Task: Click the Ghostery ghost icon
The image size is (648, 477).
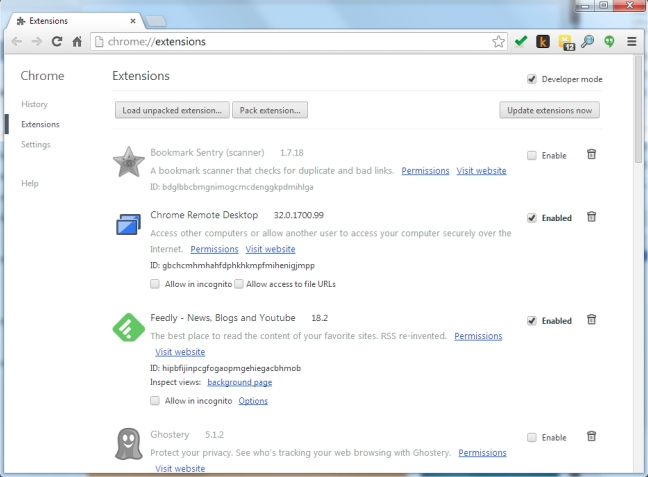Action: pos(129,444)
